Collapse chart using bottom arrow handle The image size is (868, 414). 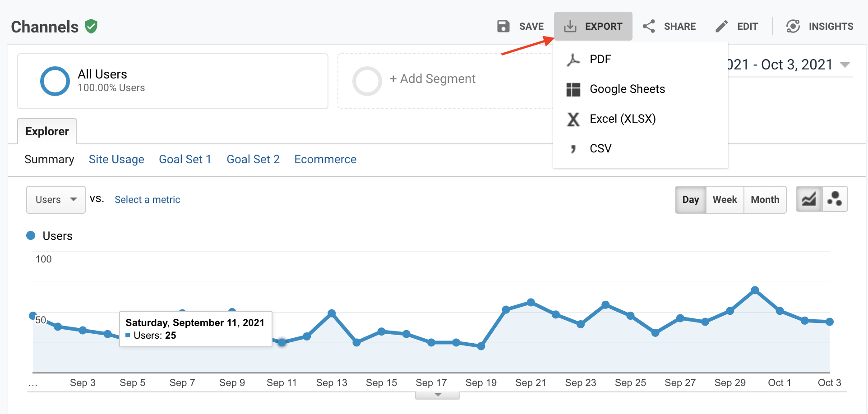438,395
